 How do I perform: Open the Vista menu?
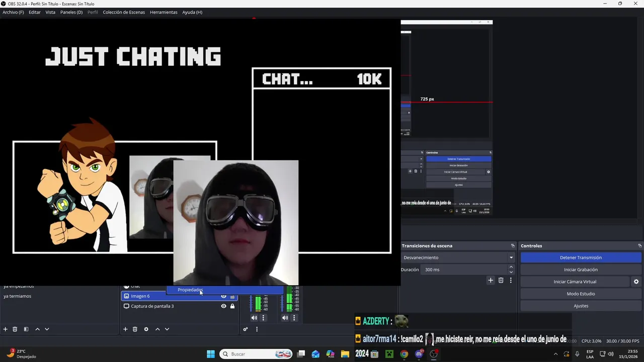point(50,12)
